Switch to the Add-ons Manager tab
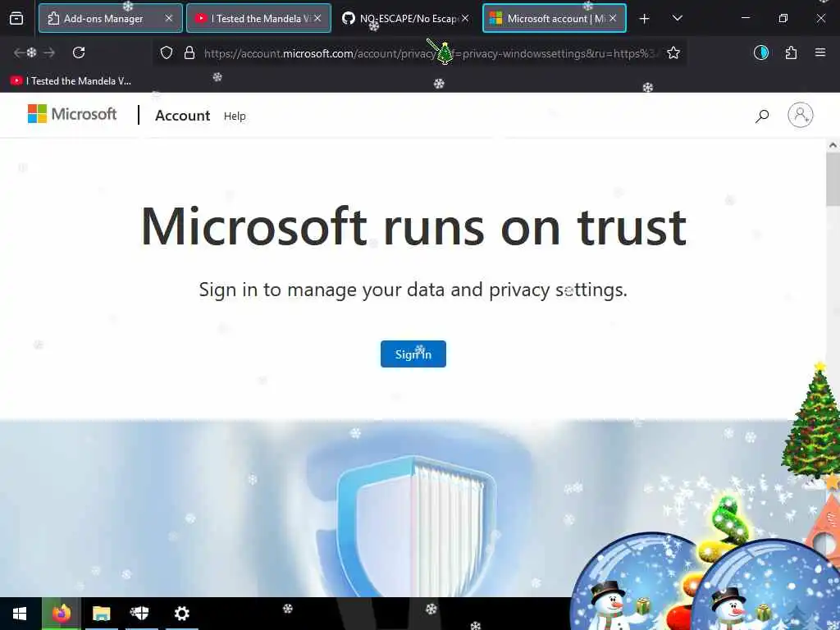 [111, 18]
